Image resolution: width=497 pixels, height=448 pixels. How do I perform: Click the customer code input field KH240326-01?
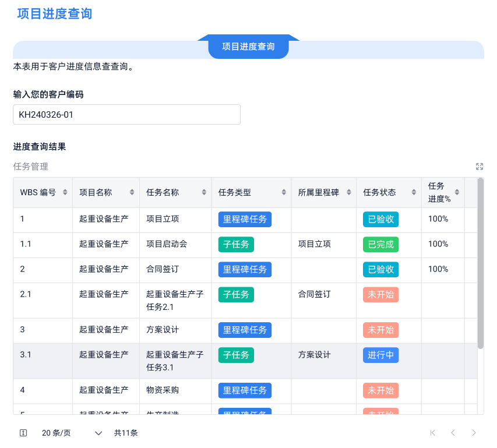[x=126, y=114]
